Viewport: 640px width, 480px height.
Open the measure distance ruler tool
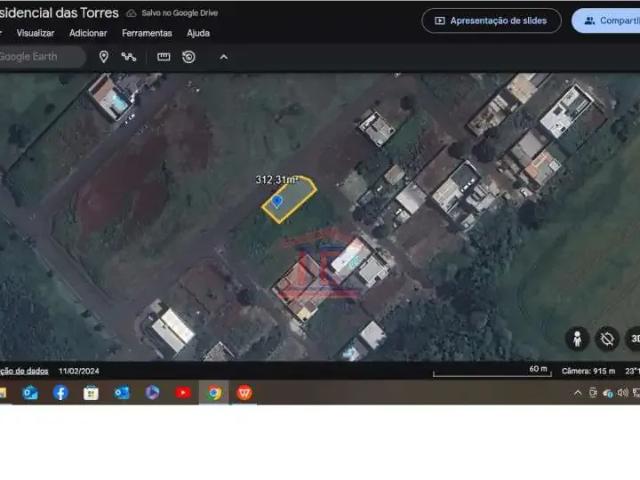point(164,57)
